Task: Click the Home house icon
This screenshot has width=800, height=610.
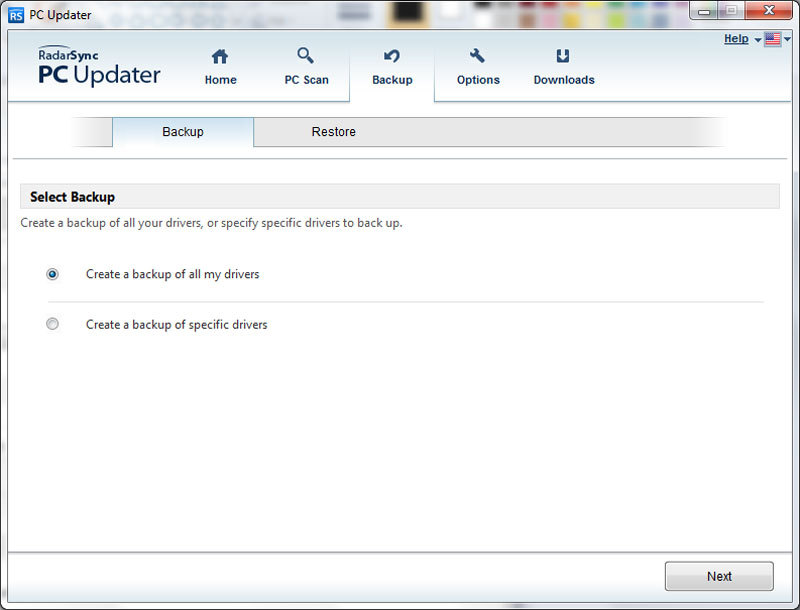Action: coord(220,56)
